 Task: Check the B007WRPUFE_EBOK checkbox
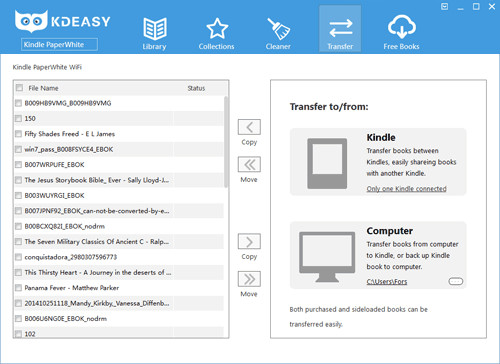point(18,164)
